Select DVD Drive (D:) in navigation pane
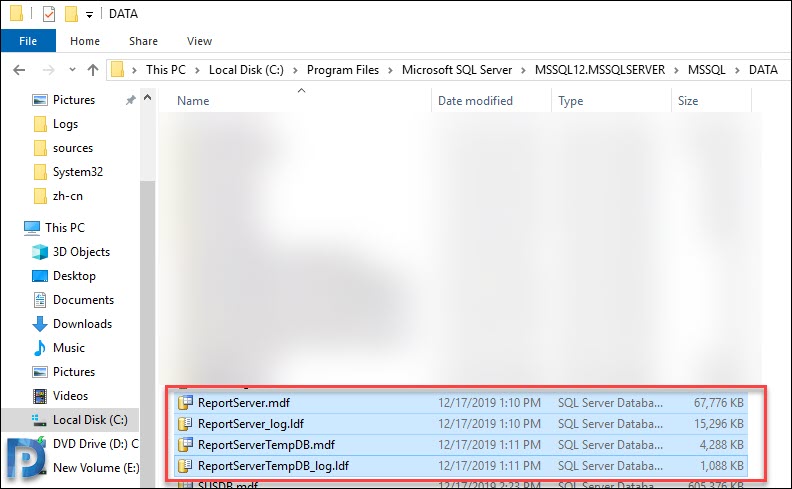The width and height of the screenshot is (792, 489). 95,444
